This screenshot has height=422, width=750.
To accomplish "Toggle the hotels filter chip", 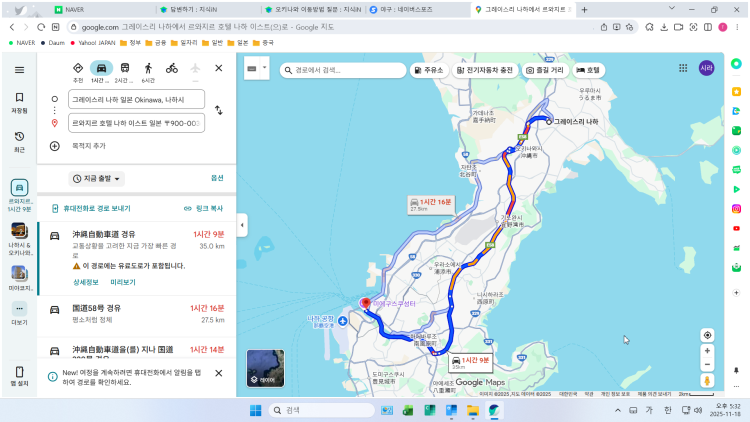I will pyautogui.click(x=588, y=70).
